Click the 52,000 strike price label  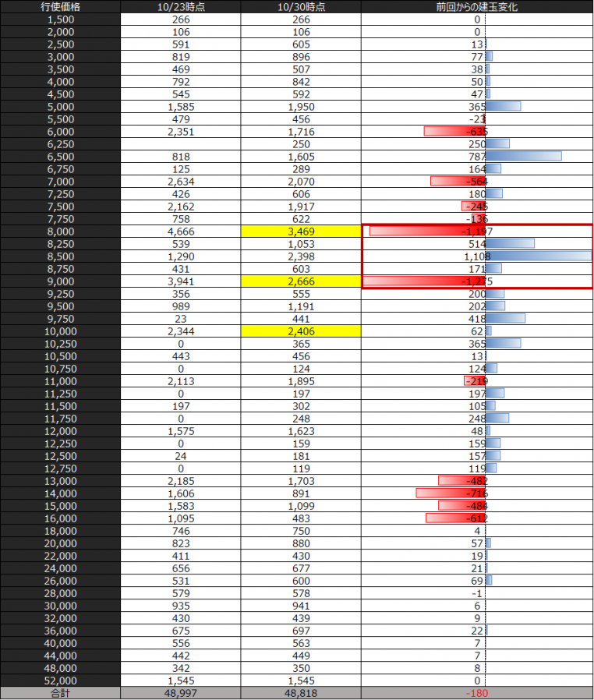[61, 681]
